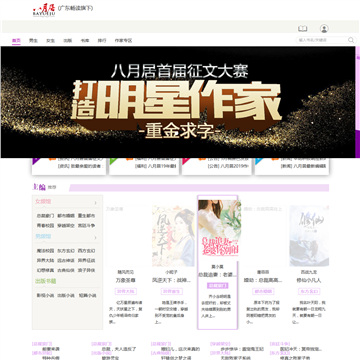Open the 总裁豪门 category link in sidebar
This screenshot has height=360, width=360.
click(45, 216)
